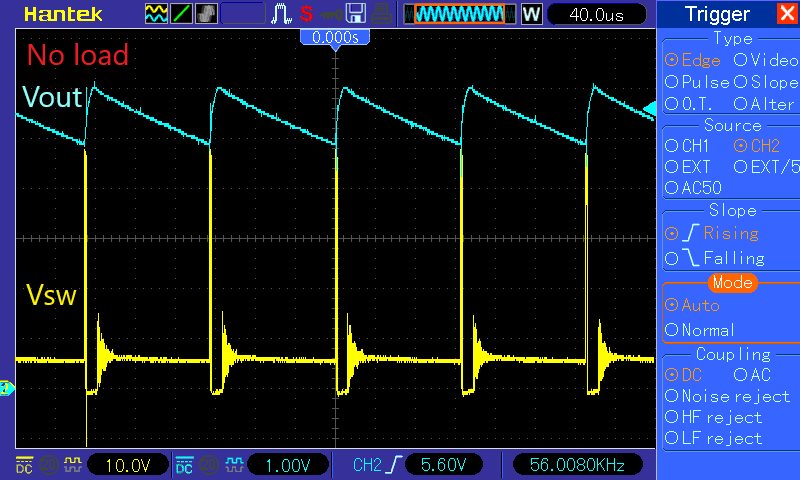Select Falling slope option
800x480 pixels.
click(x=715, y=258)
